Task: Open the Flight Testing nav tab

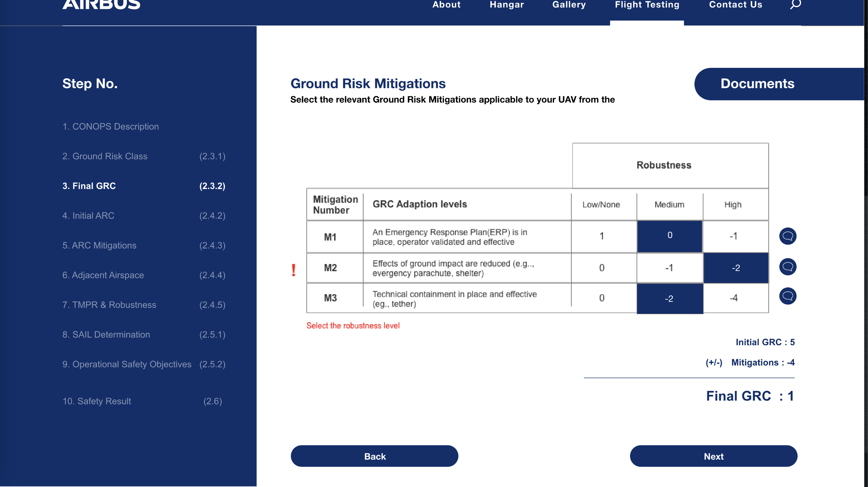Action: tap(647, 5)
